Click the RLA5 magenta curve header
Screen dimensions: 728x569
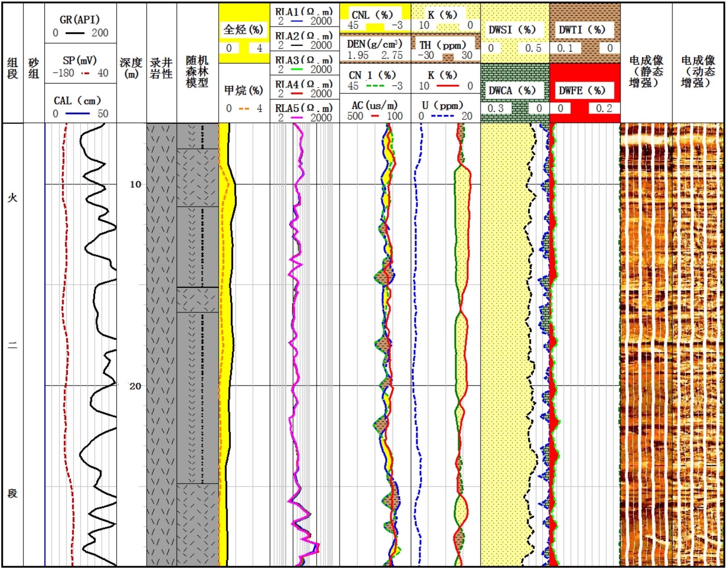pyautogui.click(x=304, y=108)
